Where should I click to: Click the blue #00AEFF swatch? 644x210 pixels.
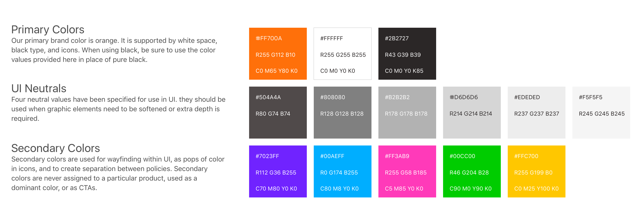(x=342, y=171)
